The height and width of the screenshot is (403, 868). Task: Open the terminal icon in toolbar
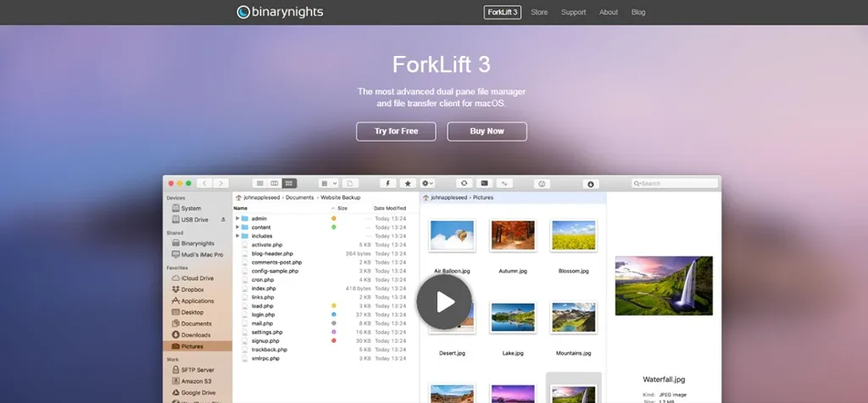pos(484,183)
